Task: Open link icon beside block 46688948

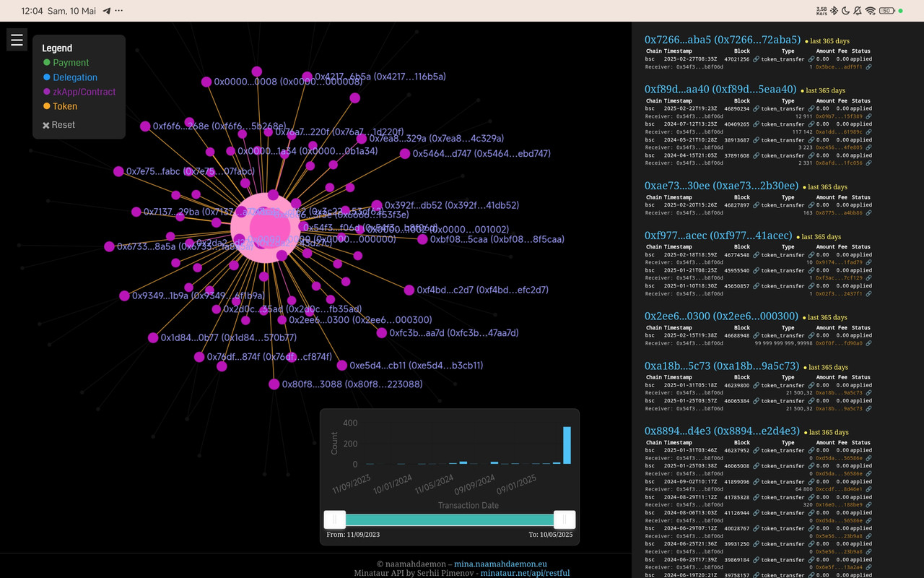Action: (x=756, y=335)
